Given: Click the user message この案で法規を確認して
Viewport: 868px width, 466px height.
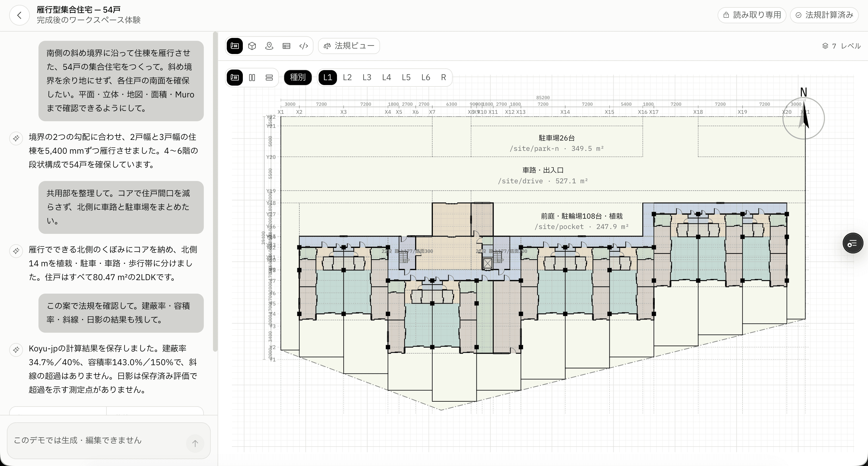Looking at the screenshot, I should click(121, 313).
